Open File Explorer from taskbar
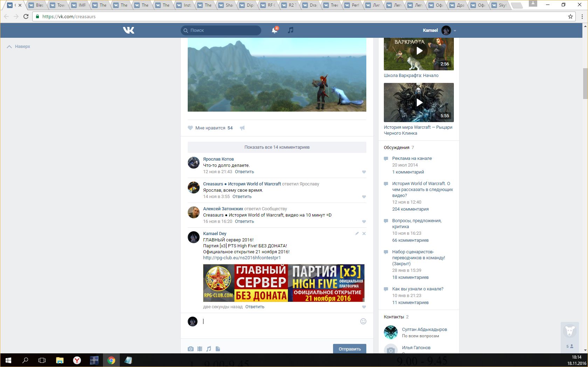Image resolution: width=588 pixels, height=367 pixels. pos(60,360)
